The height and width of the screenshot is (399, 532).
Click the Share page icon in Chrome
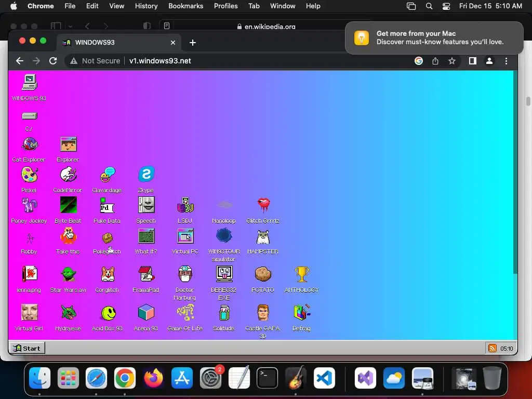(435, 61)
